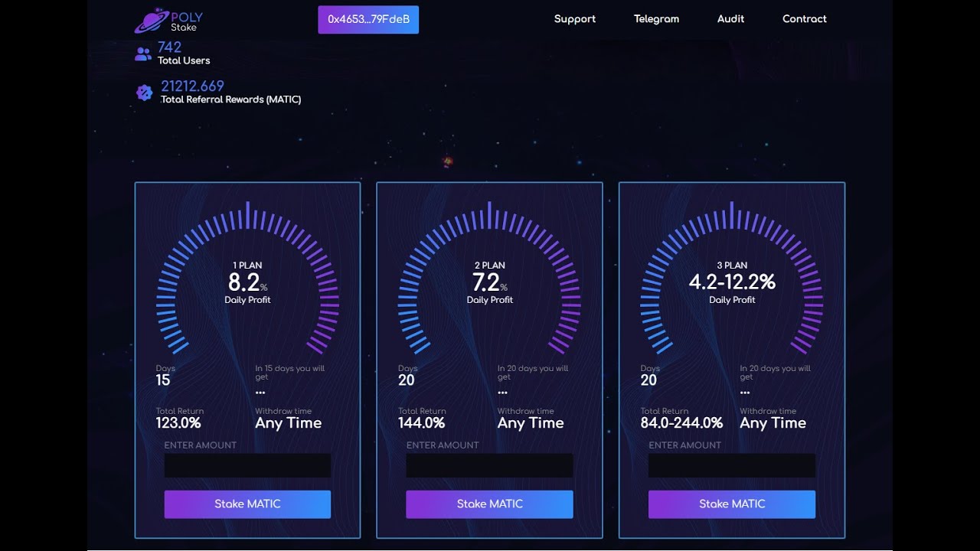
Task: Select Plan 2 "Any Time" withdraw value
Action: (x=531, y=423)
